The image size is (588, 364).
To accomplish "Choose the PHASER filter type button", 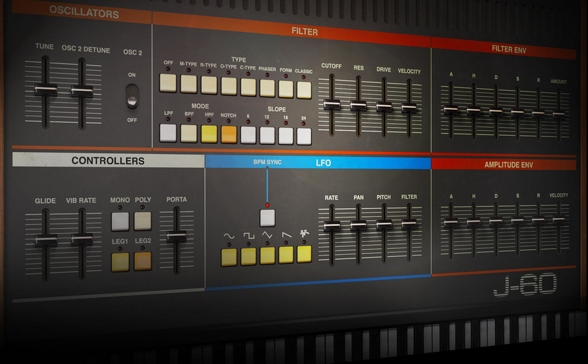I will point(267,88).
